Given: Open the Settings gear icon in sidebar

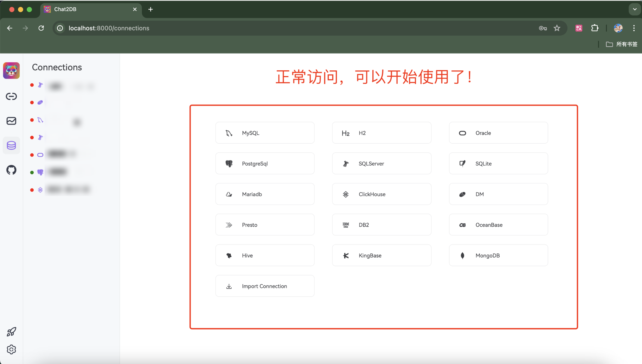Looking at the screenshot, I should click(11, 349).
